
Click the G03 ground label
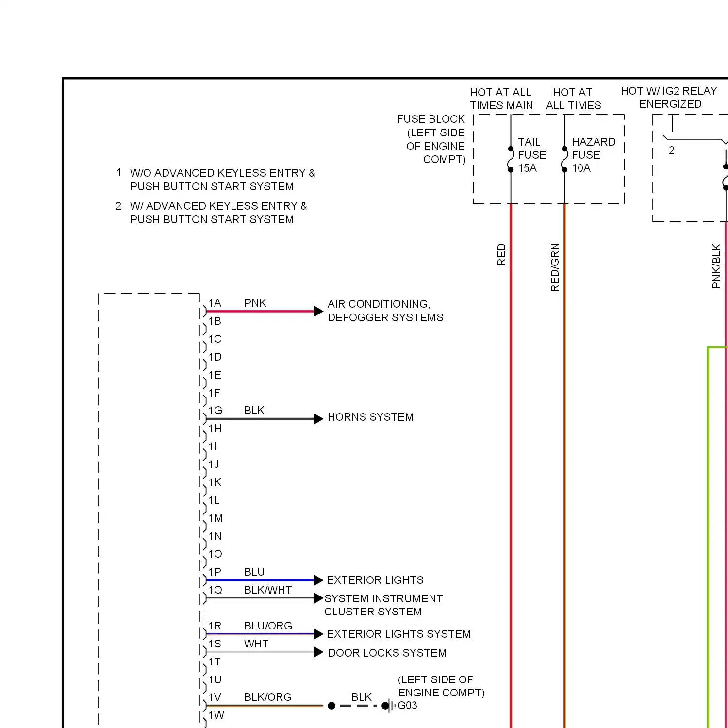407,706
